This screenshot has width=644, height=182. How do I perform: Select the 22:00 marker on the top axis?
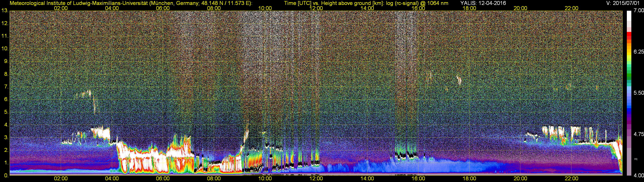pos(571,8)
